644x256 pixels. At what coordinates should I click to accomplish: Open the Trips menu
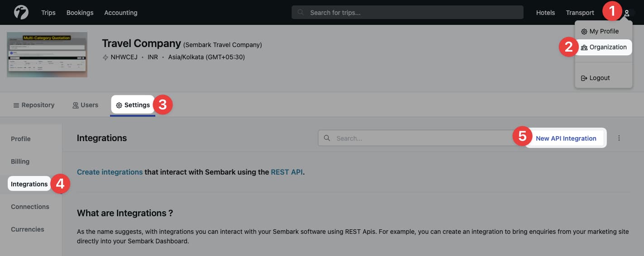(48, 13)
